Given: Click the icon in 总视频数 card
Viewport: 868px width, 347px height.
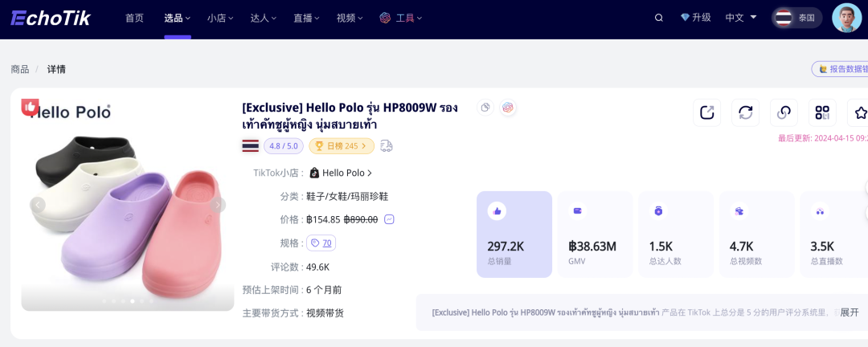Looking at the screenshot, I should point(739,211).
